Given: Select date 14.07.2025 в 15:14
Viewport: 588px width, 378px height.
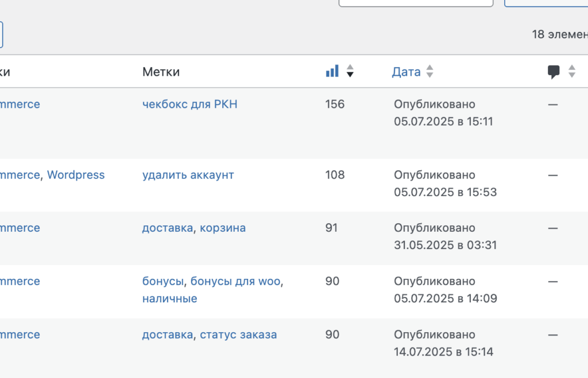Looking at the screenshot, I should click(x=443, y=352).
